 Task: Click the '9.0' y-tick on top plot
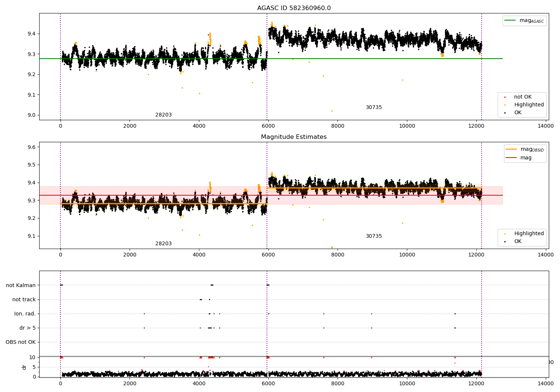32,115
